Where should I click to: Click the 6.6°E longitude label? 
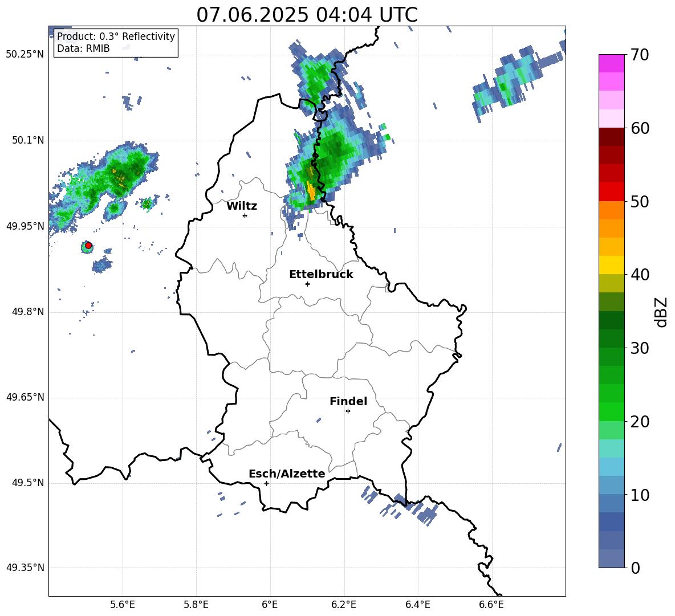[x=491, y=605]
